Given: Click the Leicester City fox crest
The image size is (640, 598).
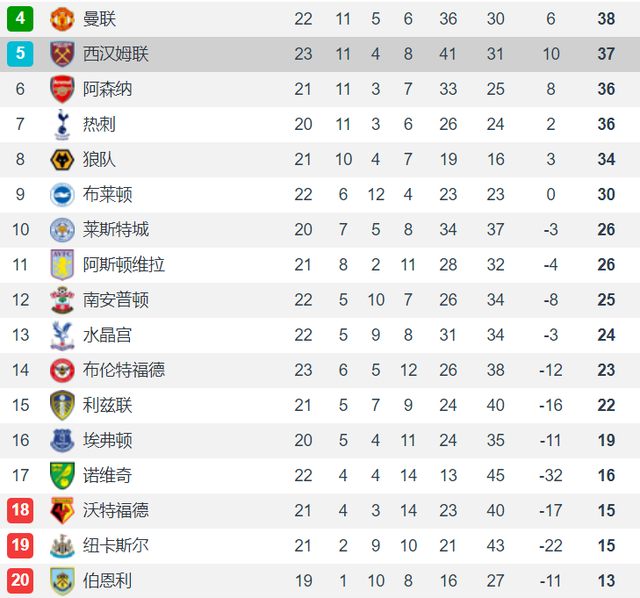Looking at the screenshot, I should 62,229.
